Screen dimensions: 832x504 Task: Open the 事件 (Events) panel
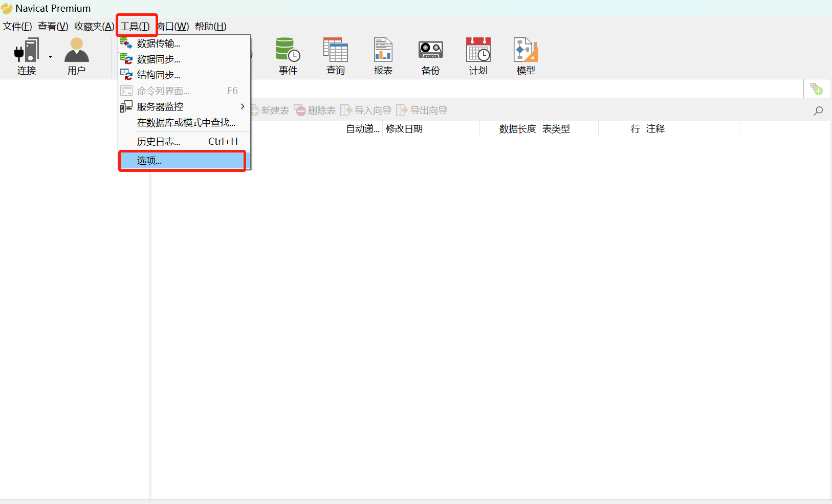coord(288,55)
